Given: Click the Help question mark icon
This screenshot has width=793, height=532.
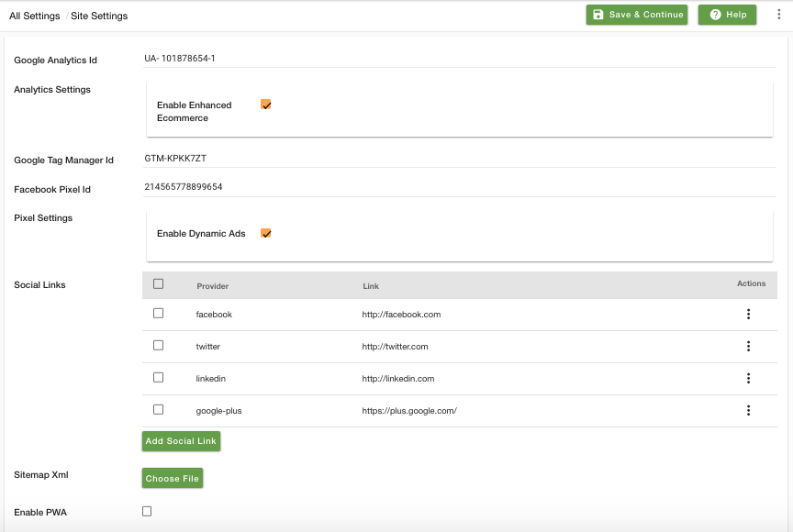Looking at the screenshot, I should (x=715, y=15).
